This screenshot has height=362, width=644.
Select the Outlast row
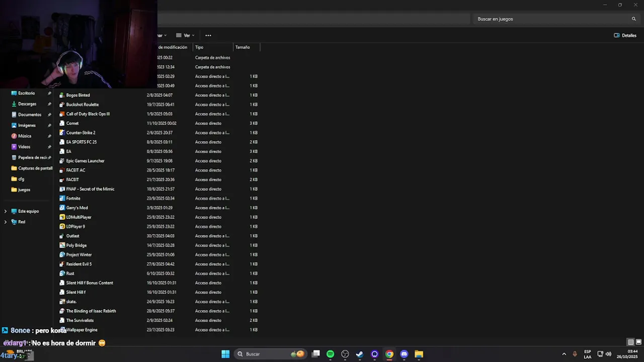158,236
